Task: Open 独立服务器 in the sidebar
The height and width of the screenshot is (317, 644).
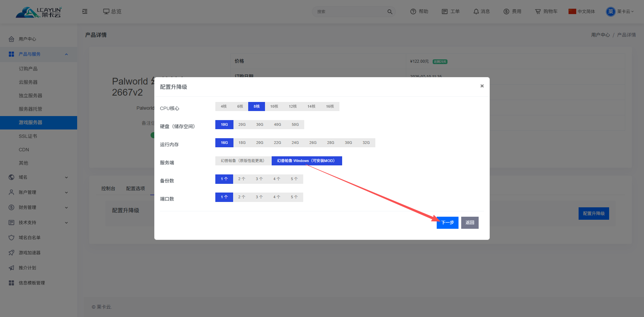Action: click(x=31, y=96)
